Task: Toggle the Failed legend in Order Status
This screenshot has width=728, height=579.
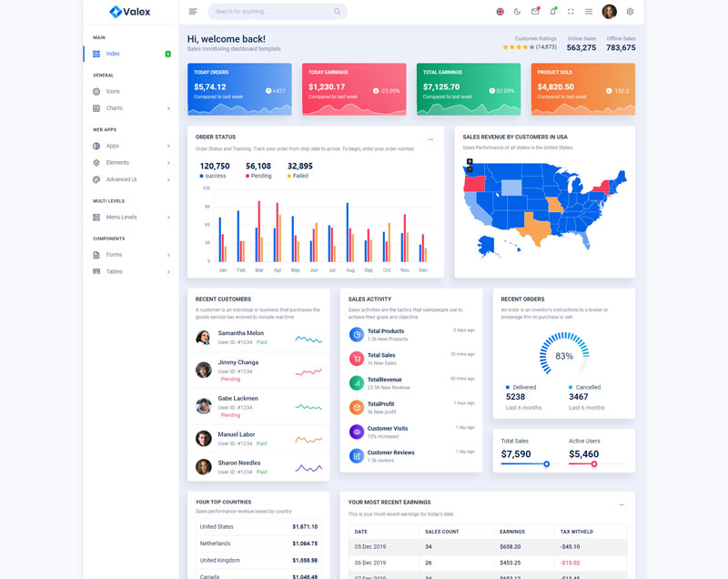Action: [299, 175]
